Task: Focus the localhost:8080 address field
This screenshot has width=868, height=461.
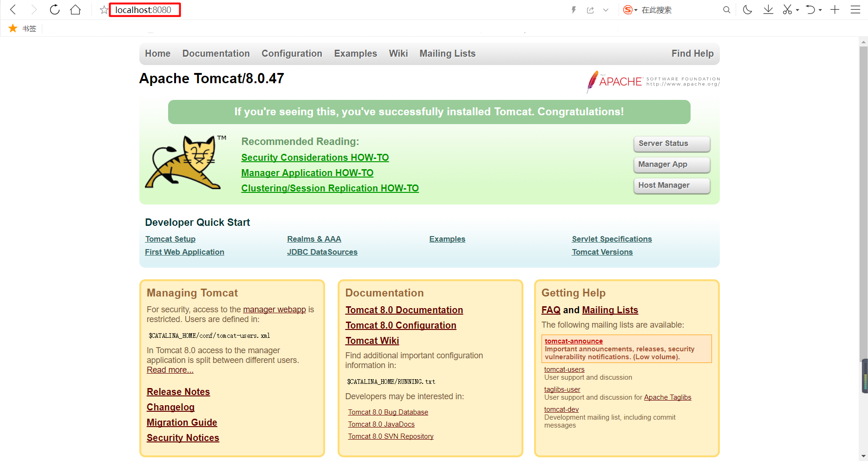Action: [144, 10]
